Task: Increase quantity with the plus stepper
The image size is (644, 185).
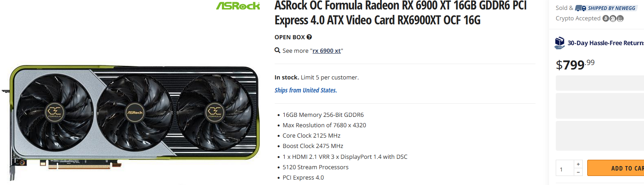Action: [578, 164]
